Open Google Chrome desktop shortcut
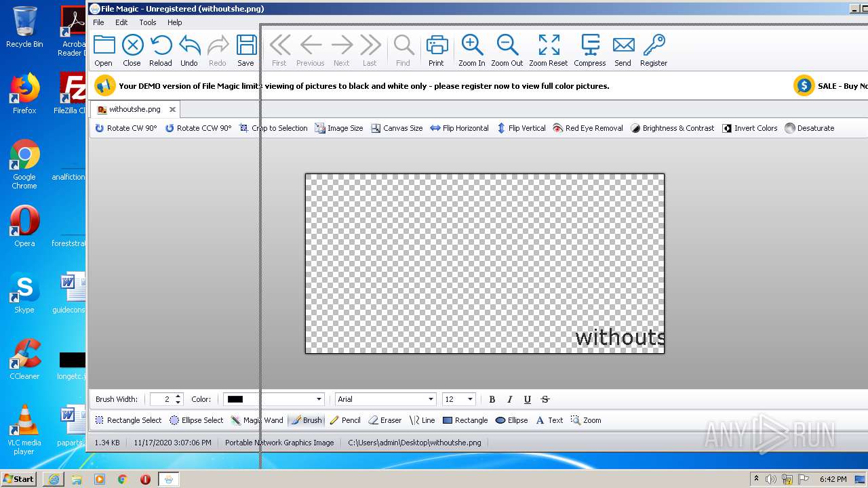This screenshot has height=488, width=868. [x=24, y=165]
